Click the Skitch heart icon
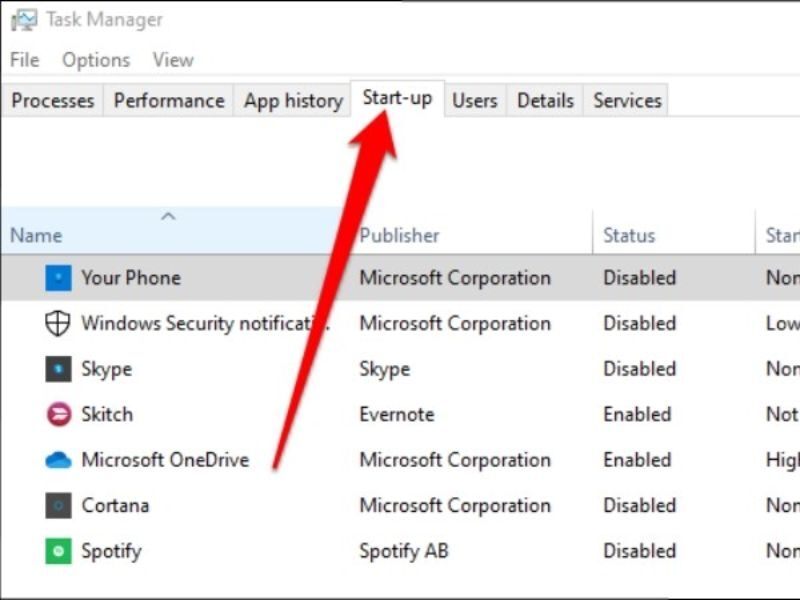Viewport: 800px width, 600px height. point(57,414)
